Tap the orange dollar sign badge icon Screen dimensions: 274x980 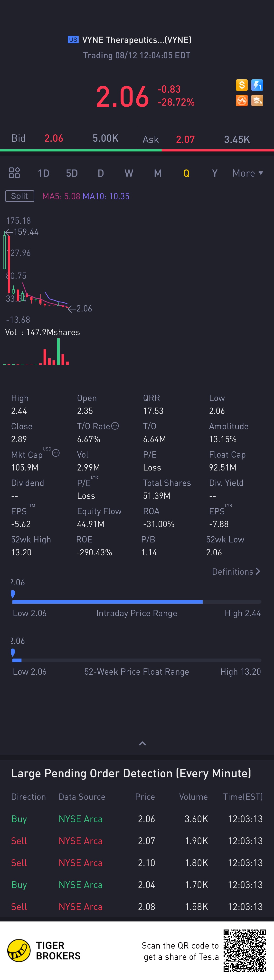(242, 85)
